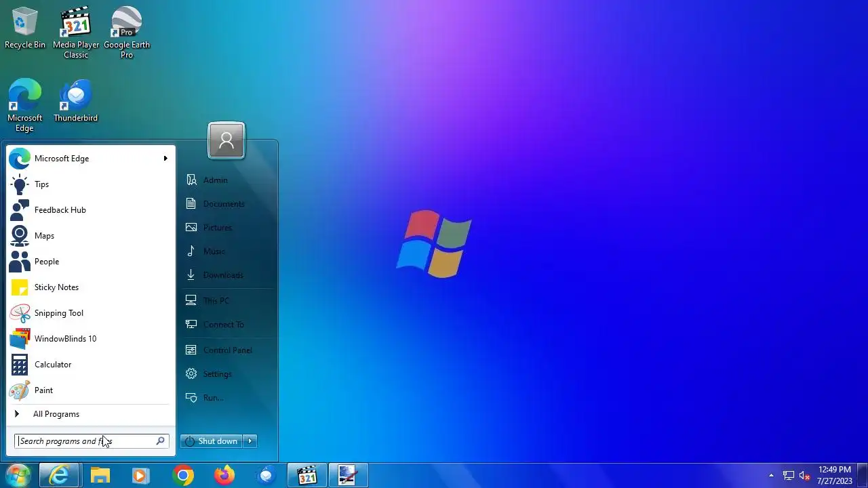Open the Admin user folder

click(227, 180)
